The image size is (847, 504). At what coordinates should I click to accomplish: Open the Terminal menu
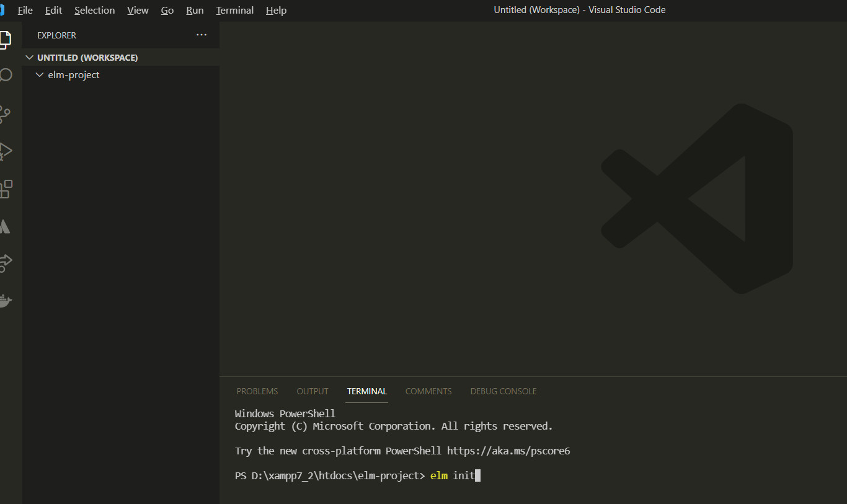(235, 11)
